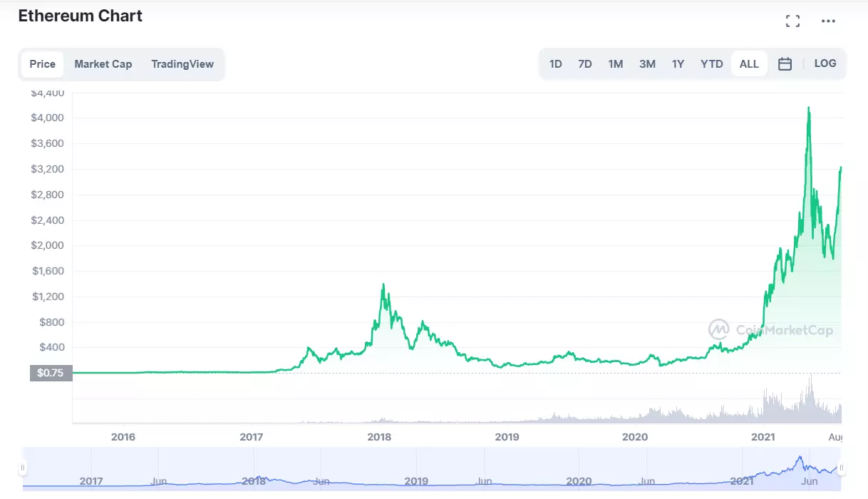Switch to the Price tab
This screenshot has height=499, width=868.
click(x=43, y=64)
